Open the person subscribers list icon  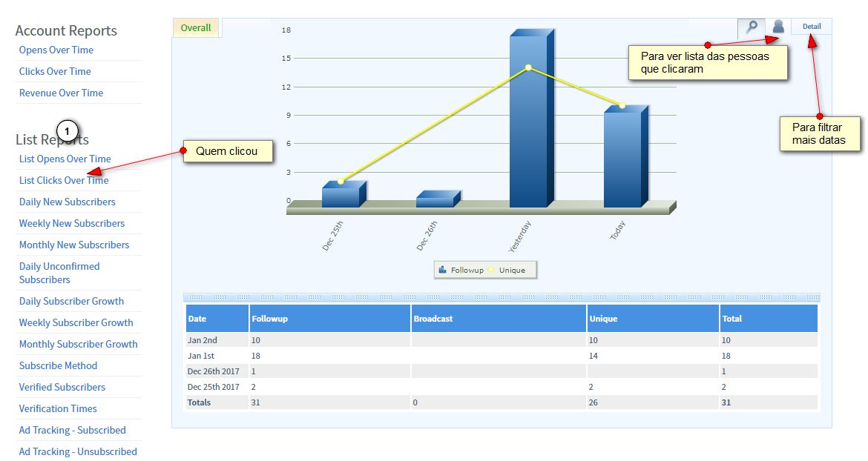tap(777, 27)
